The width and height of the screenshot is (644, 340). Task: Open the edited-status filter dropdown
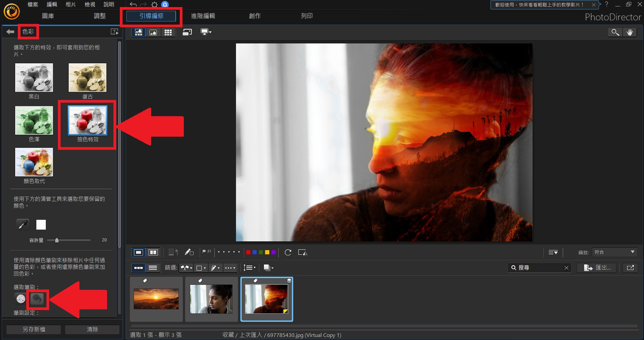coord(215,268)
